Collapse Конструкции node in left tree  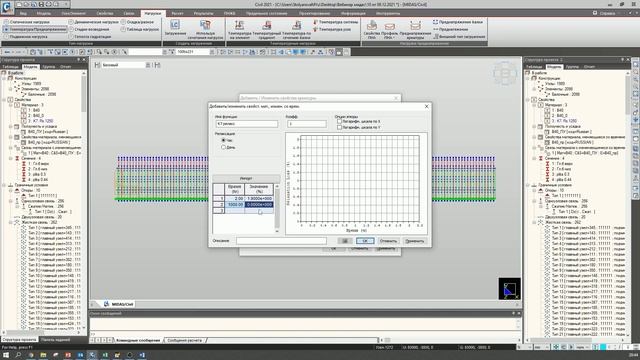click(4, 78)
